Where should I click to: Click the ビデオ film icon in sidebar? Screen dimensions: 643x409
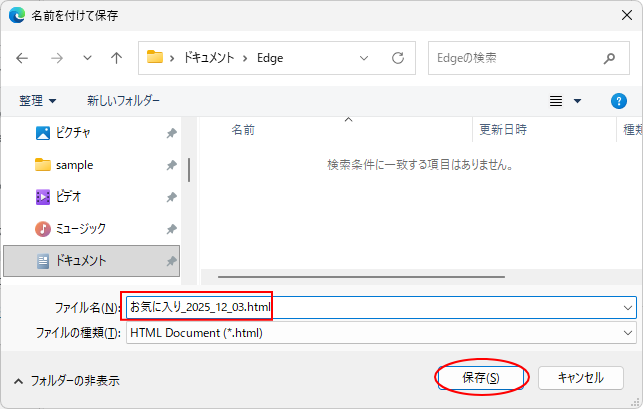coord(43,197)
